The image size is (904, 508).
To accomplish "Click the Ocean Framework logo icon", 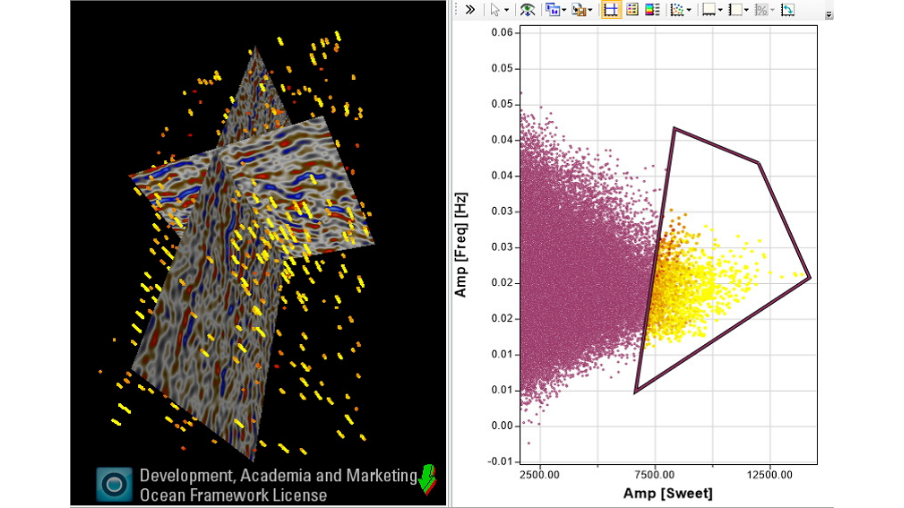I will [x=114, y=484].
